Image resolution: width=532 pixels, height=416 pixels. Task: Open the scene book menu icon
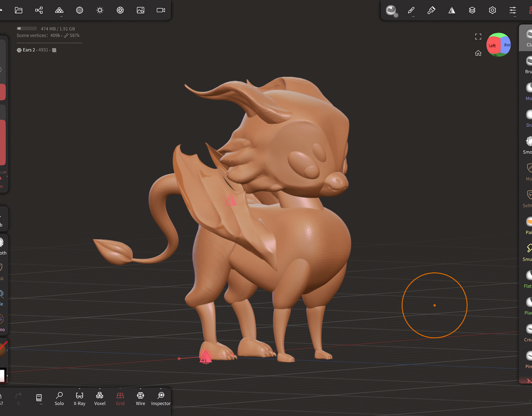pyautogui.click(x=39, y=398)
